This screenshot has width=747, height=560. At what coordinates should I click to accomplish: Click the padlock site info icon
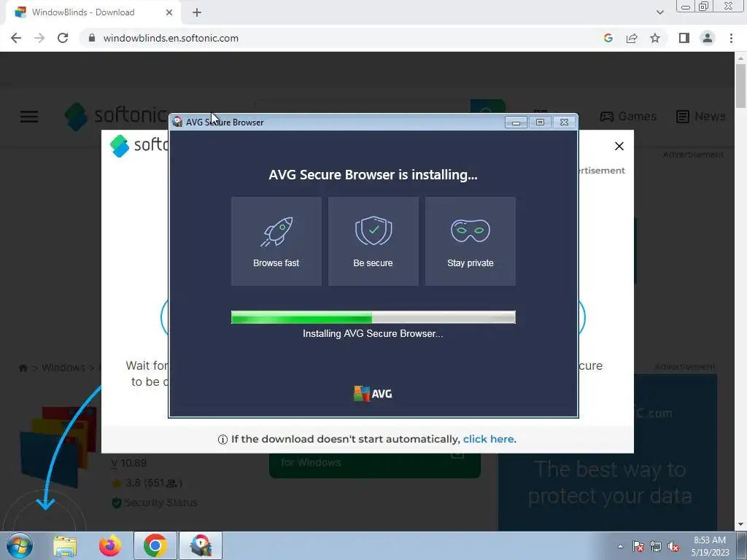pyautogui.click(x=92, y=38)
